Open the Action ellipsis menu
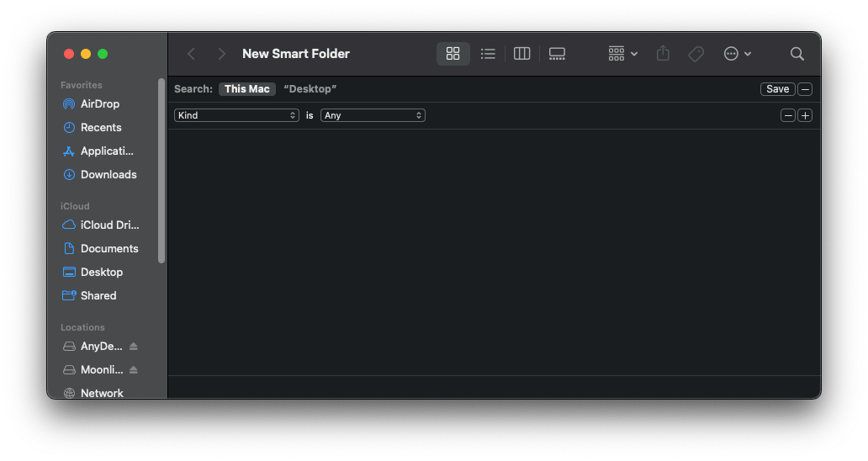This screenshot has height=461, width=868. click(738, 54)
